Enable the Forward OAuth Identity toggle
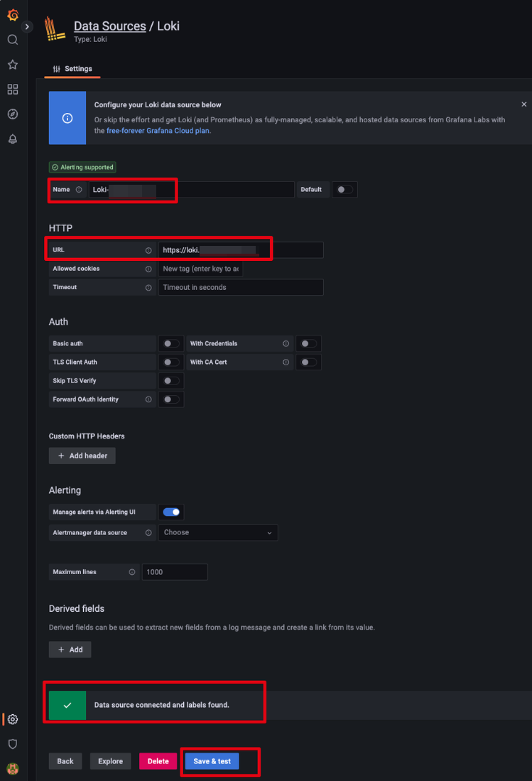532x781 pixels. [171, 399]
